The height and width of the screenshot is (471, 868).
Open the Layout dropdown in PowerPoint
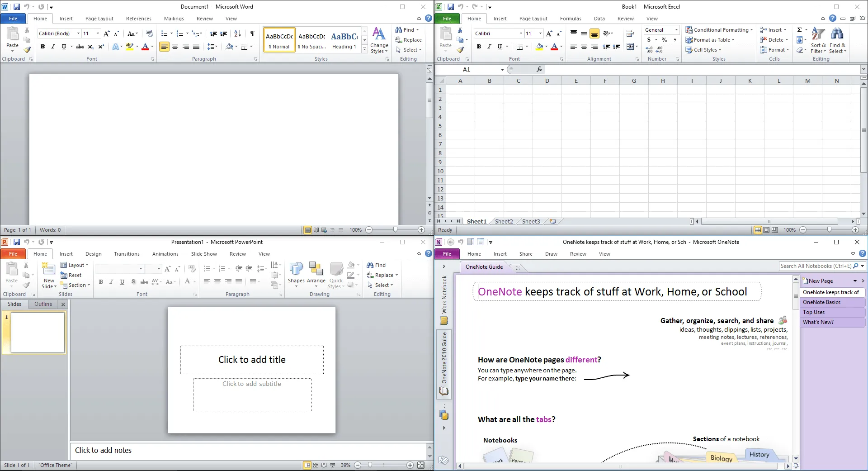[75, 265]
